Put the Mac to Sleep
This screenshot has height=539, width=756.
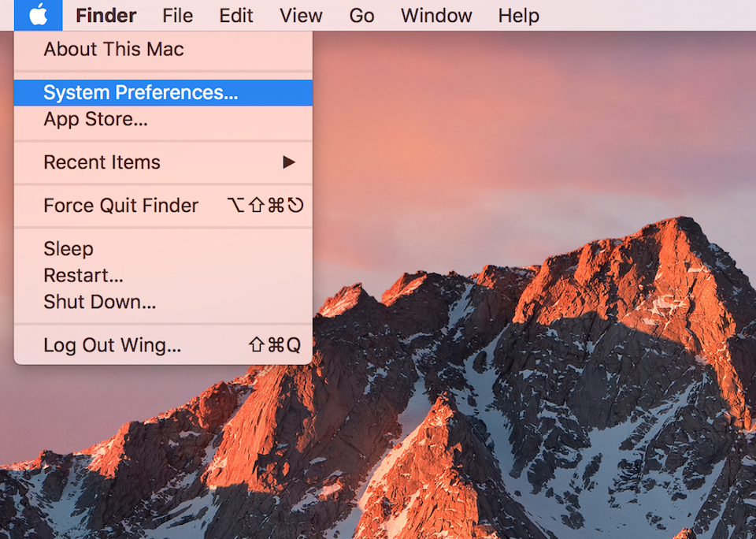(x=69, y=249)
